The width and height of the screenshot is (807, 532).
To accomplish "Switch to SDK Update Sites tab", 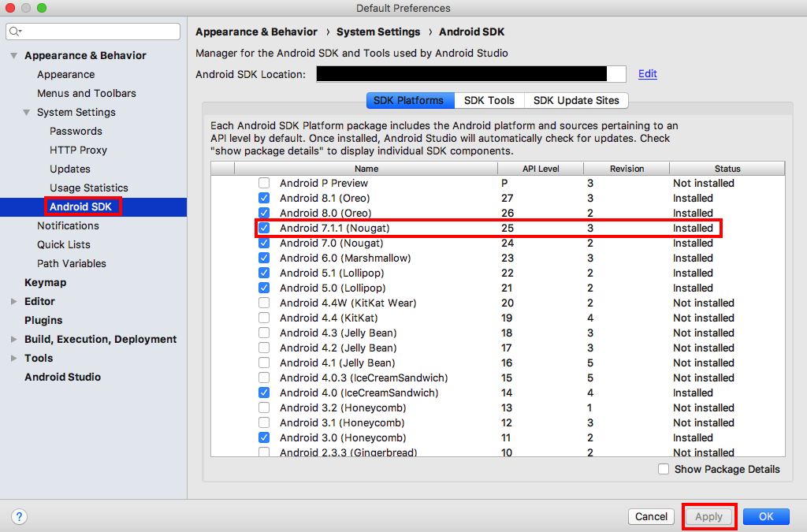I will click(576, 100).
